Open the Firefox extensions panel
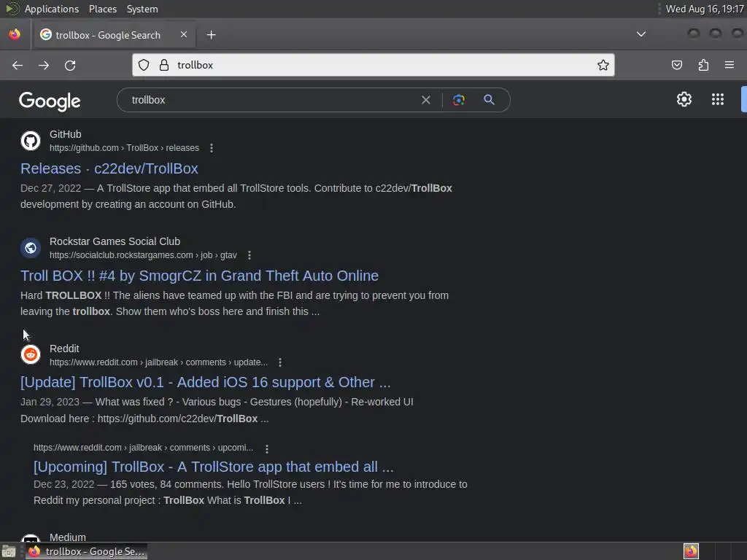This screenshot has width=747, height=560. [703, 65]
